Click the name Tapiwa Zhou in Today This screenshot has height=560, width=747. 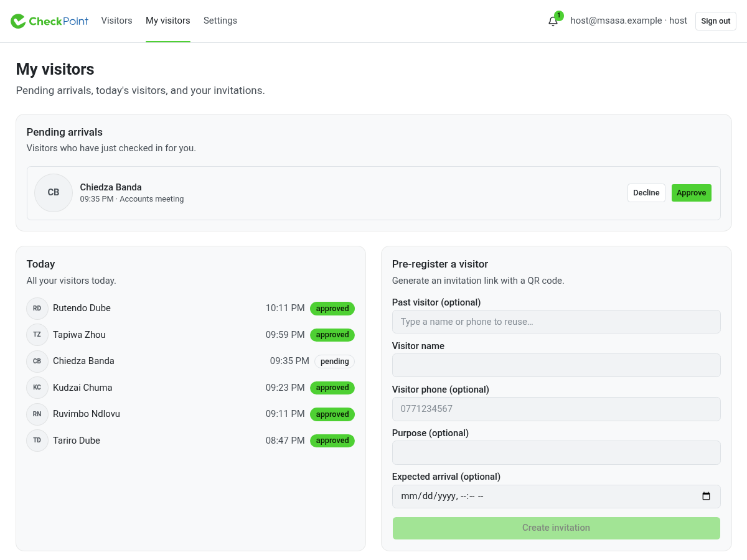(x=79, y=335)
